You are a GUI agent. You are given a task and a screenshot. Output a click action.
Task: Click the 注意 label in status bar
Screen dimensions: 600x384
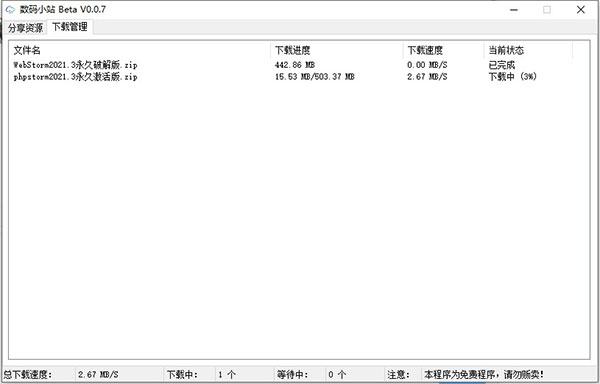pyautogui.click(x=398, y=374)
